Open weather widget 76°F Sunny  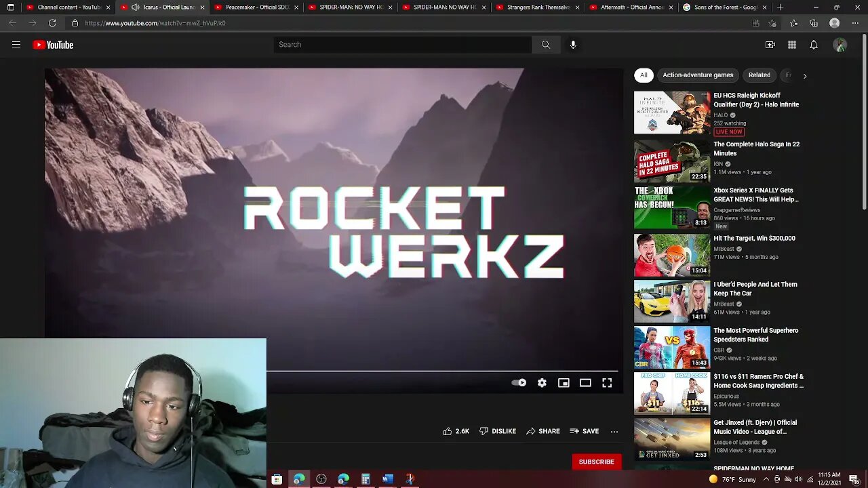732,479
